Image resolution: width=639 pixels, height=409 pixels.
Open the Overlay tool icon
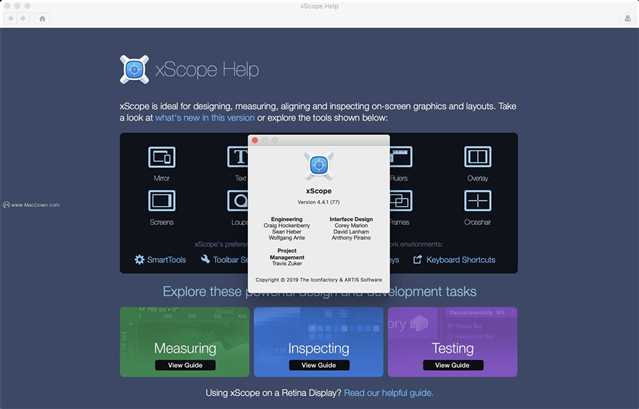click(x=478, y=157)
